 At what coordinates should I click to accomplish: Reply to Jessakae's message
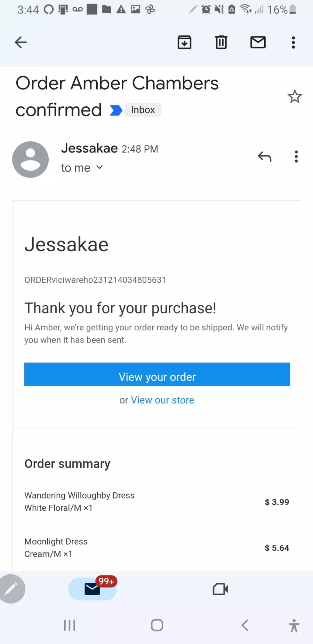coord(265,157)
